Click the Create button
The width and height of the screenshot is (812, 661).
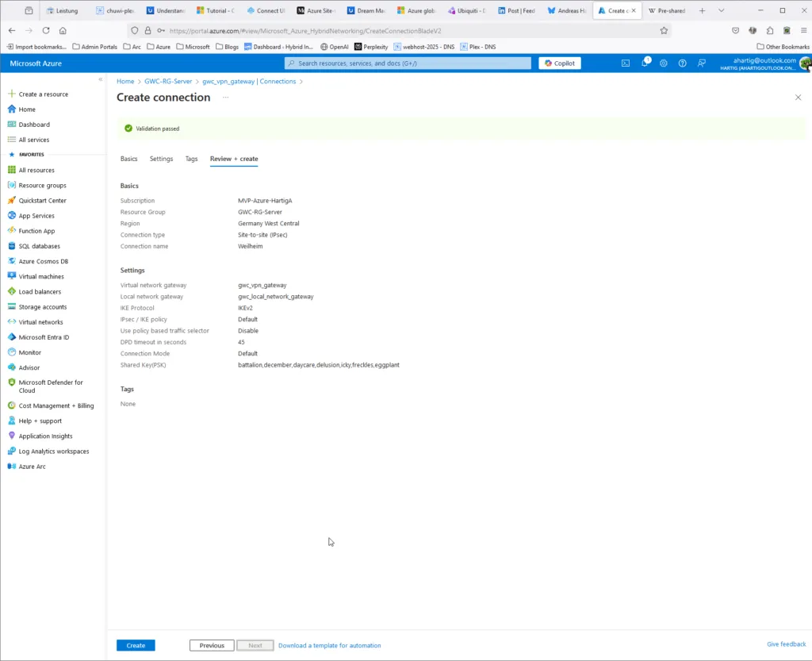coord(136,645)
